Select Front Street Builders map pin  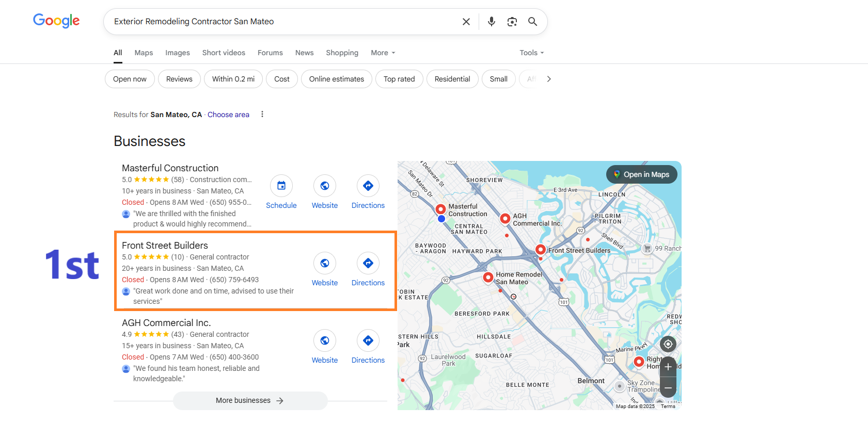pos(541,250)
